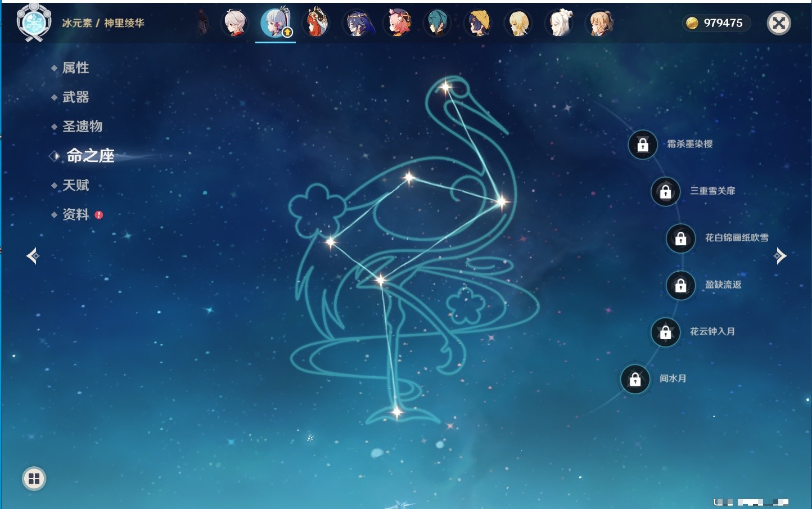Go to previous character with left arrow
This screenshot has width=812, height=509.
[x=33, y=256]
